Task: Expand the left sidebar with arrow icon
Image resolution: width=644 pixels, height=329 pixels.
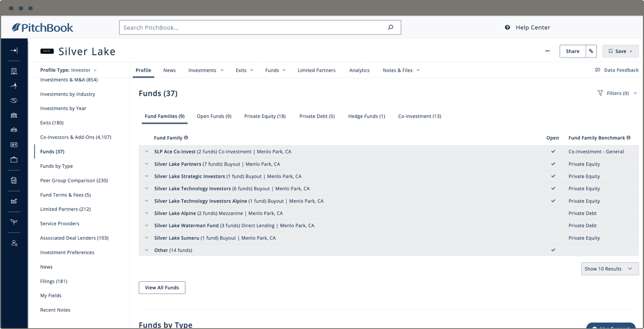Action: pos(14,51)
